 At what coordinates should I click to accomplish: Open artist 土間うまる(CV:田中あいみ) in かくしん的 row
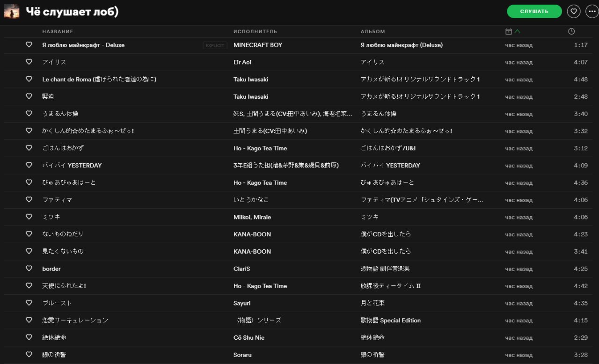click(270, 131)
